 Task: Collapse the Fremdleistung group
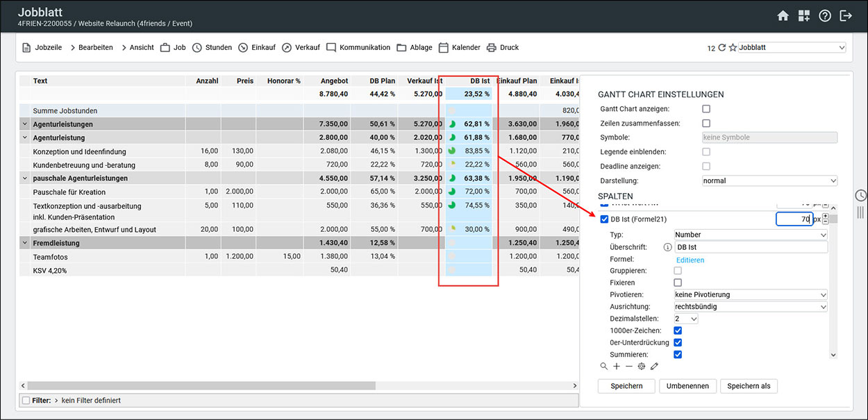25,243
